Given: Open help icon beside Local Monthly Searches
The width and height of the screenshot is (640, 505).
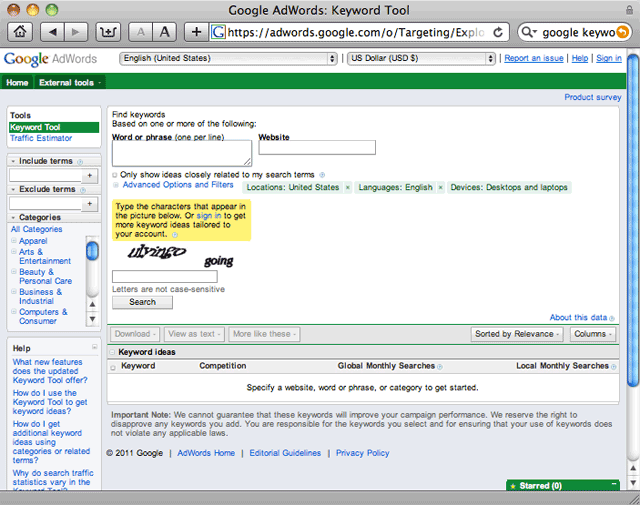Looking at the screenshot, I should (613, 367).
